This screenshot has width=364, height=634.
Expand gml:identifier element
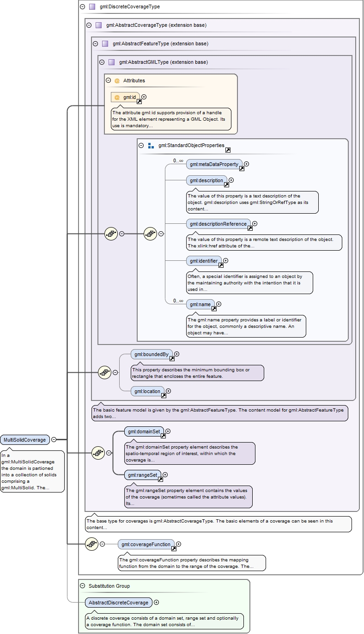(x=225, y=260)
